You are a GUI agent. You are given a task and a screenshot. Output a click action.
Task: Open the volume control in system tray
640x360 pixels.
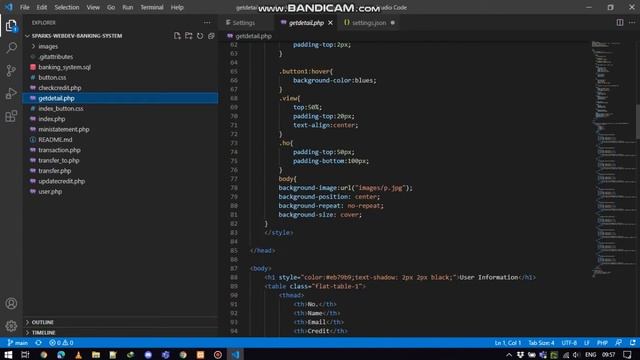tap(576, 355)
